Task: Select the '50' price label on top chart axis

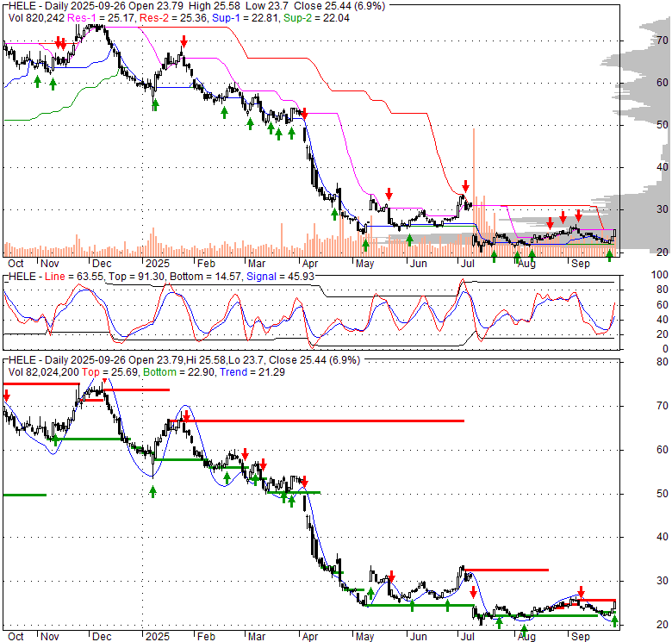Action: 663,125
